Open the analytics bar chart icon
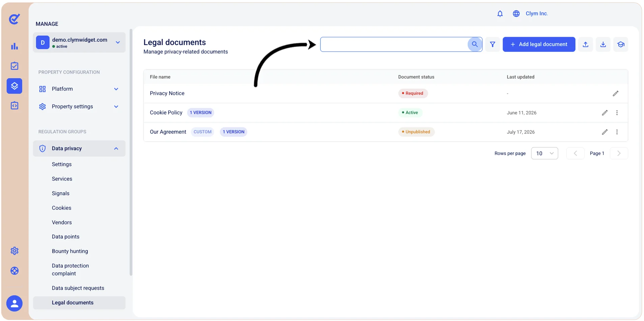644x321 pixels. pyautogui.click(x=14, y=46)
